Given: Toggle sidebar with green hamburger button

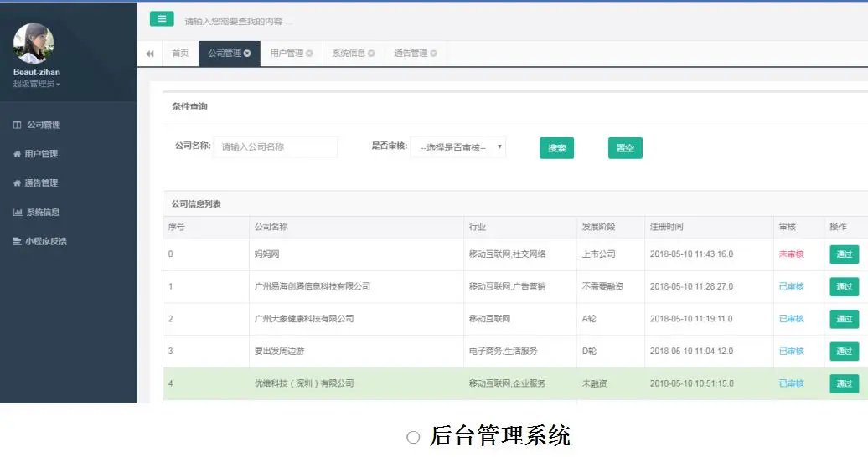Looking at the screenshot, I should pyautogui.click(x=162, y=19).
